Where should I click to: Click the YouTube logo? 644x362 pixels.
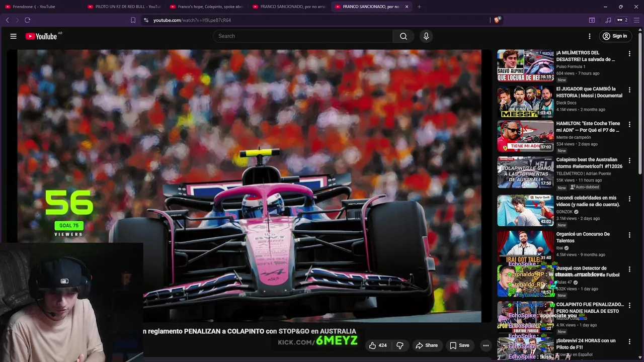point(41,36)
